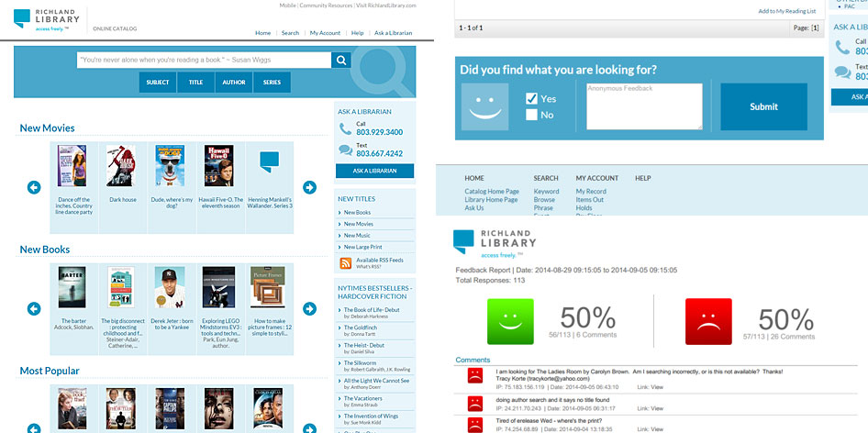The height and width of the screenshot is (433, 868).
Task: Expand the New Large Print item
Action: click(362, 247)
